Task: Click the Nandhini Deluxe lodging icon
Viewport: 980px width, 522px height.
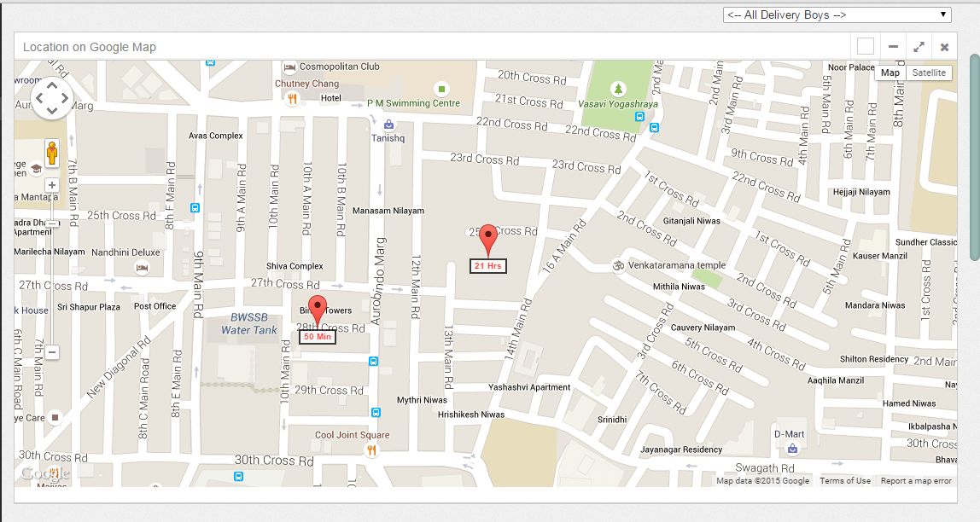Action: (143, 268)
